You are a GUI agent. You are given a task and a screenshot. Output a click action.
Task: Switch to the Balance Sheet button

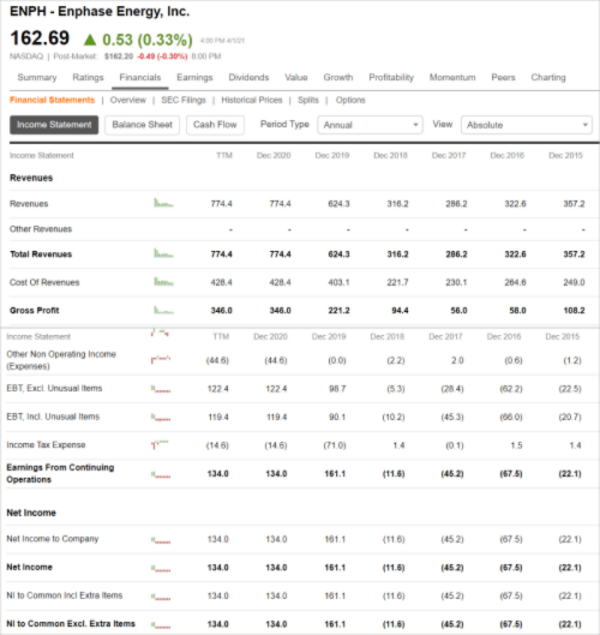click(142, 125)
